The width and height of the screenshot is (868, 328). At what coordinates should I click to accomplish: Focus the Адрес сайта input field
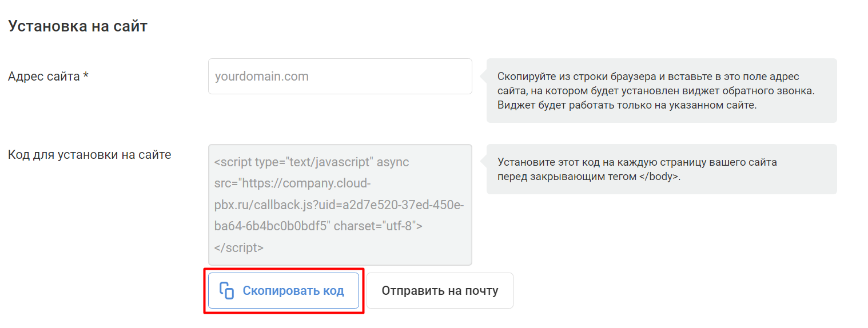click(340, 76)
